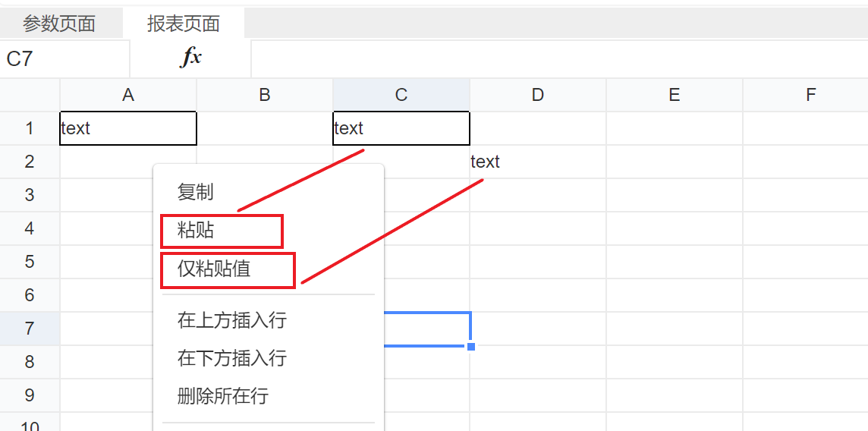Select 删除所在行 in the context menu
The height and width of the screenshot is (431, 868).
tap(222, 396)
